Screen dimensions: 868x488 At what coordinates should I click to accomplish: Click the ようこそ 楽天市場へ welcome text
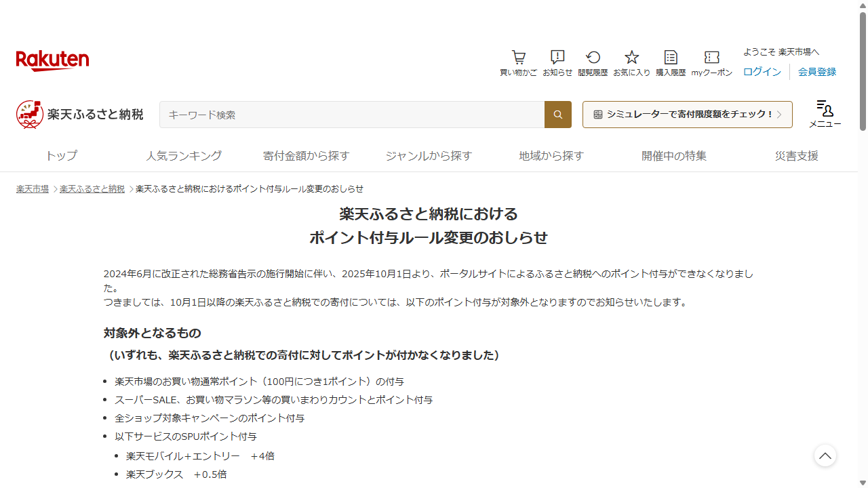click(781, 52)
